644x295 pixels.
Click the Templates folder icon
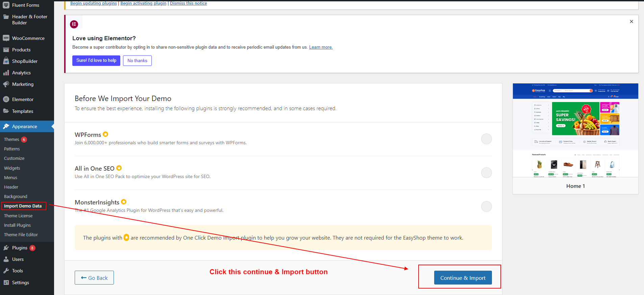point(6,111)
